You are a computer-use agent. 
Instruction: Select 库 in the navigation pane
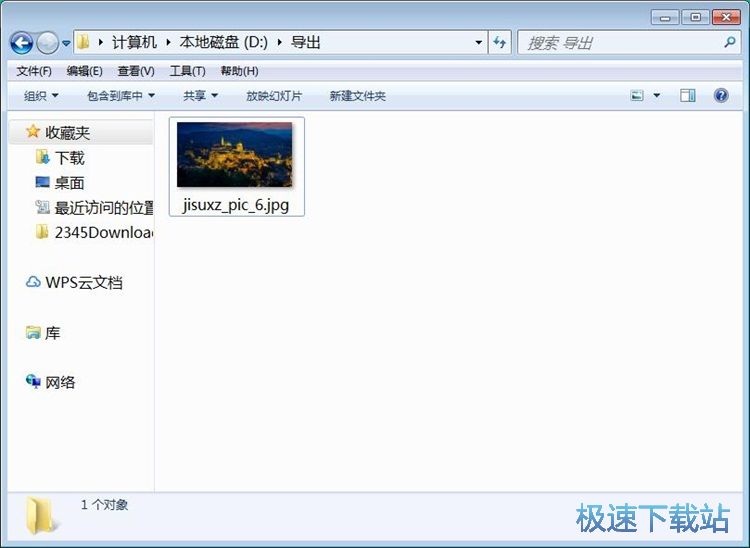53,333
